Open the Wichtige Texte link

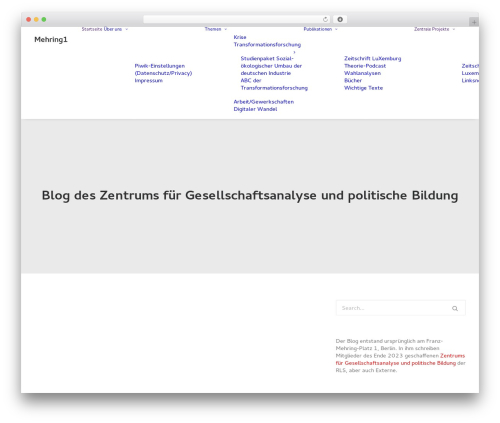pyautogui.click(x=364, y=88)
